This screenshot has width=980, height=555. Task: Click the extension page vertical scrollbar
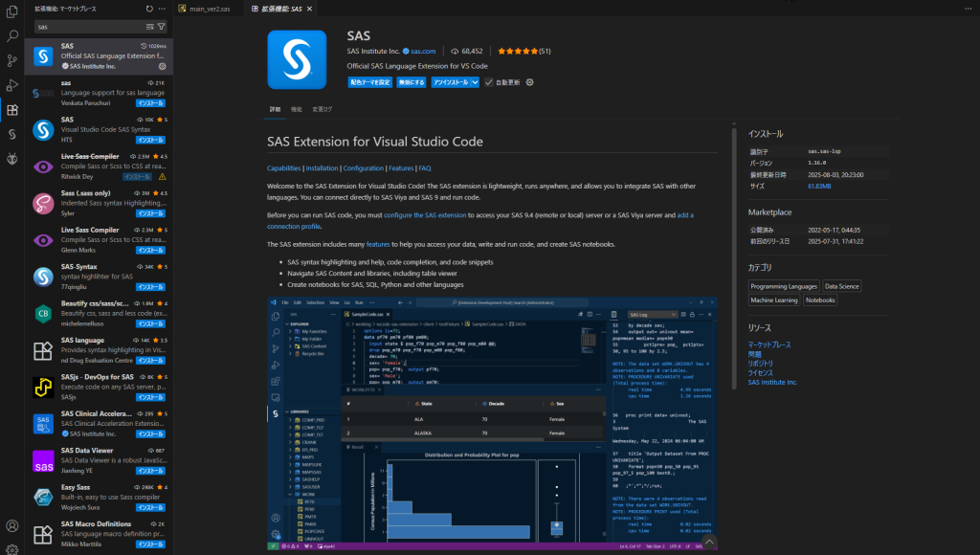coord(734,256)
